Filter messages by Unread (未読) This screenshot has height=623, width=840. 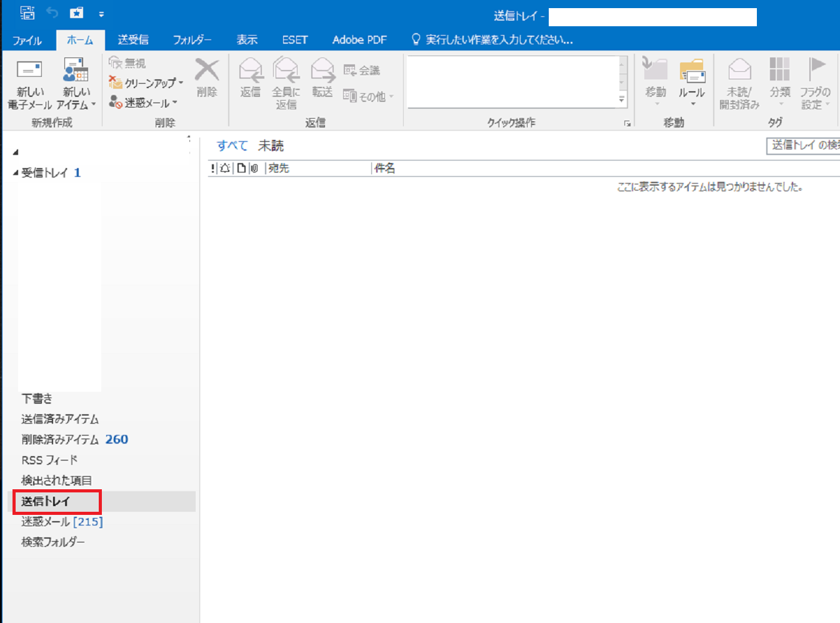click(x=271, y=146)
